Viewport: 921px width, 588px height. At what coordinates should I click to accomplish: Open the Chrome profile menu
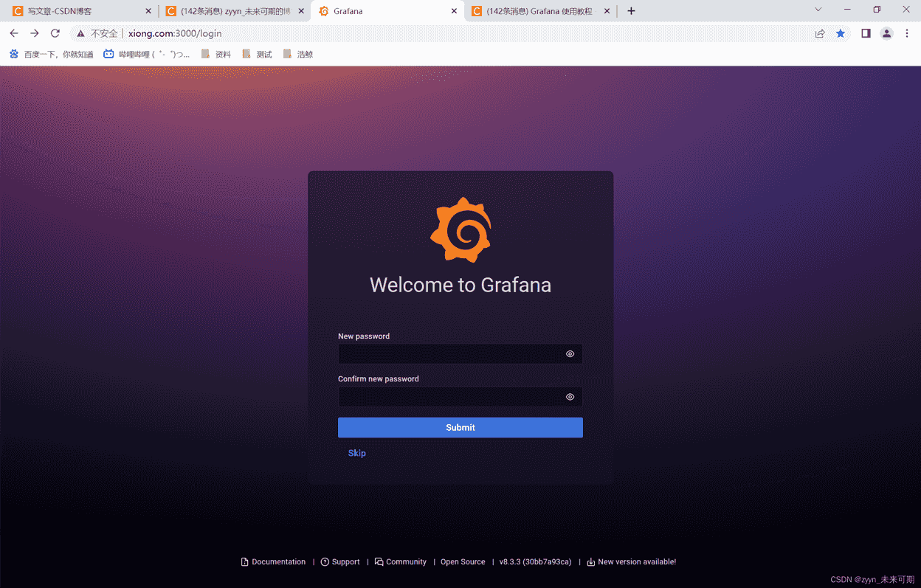(887, 33)
